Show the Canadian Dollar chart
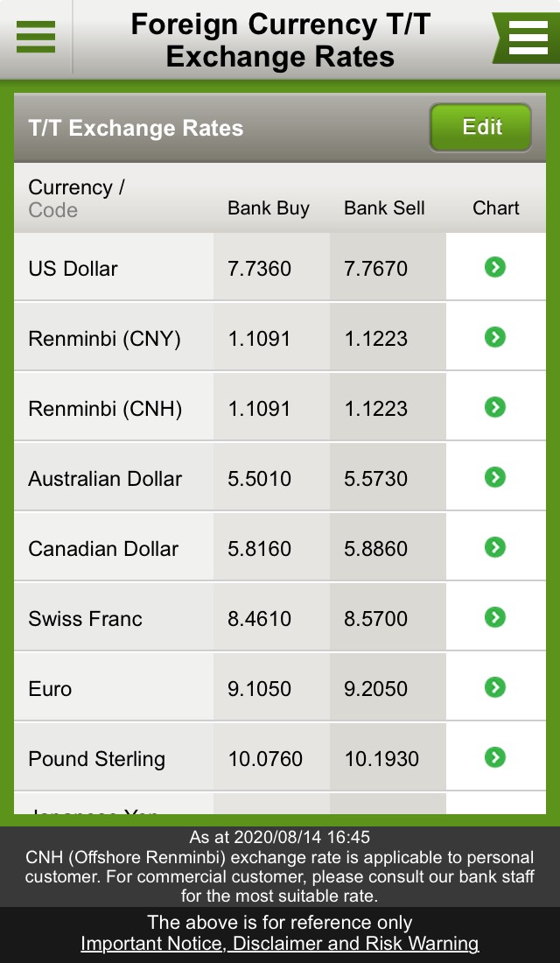Viewport: 560px width, 963px height. click(495, 547)
